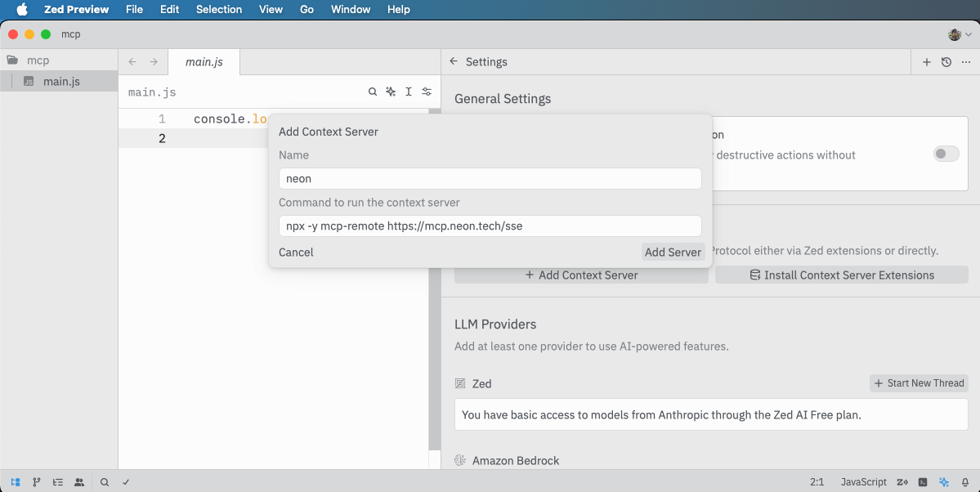Expand the user avatar account menu
Screen dimensions: 980x492
pyautogui.click(x=960, y=34)
